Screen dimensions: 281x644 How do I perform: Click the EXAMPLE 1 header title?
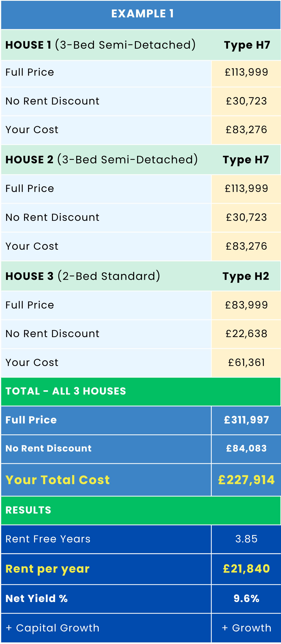click(142, 14)
